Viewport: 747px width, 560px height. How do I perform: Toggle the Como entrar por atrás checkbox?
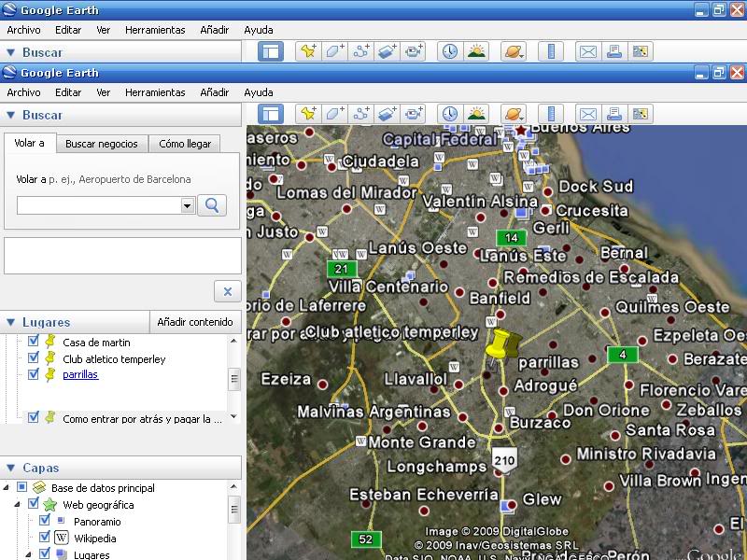click(34, 417)
